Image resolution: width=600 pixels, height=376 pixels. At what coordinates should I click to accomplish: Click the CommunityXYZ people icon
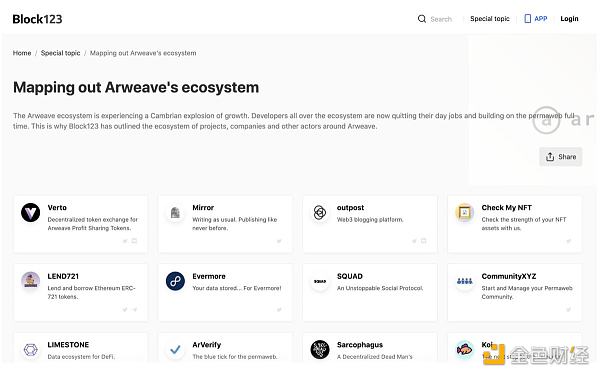click(x=465, y=281)
